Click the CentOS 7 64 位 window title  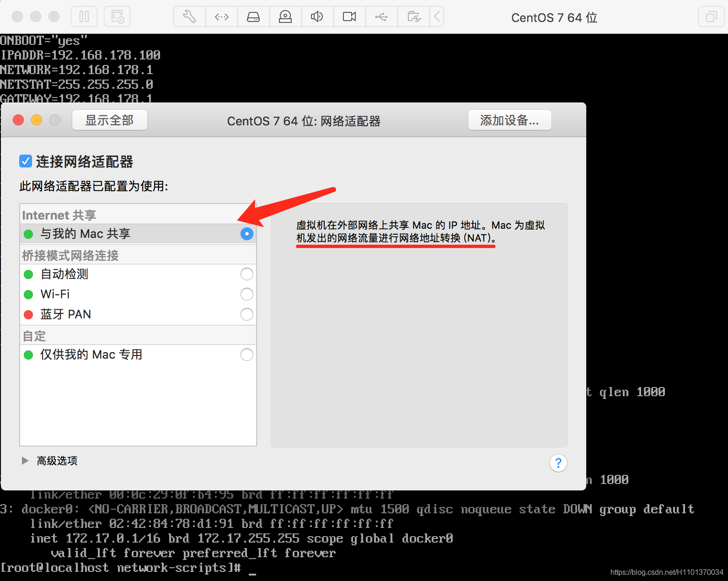tap(554, 17)
